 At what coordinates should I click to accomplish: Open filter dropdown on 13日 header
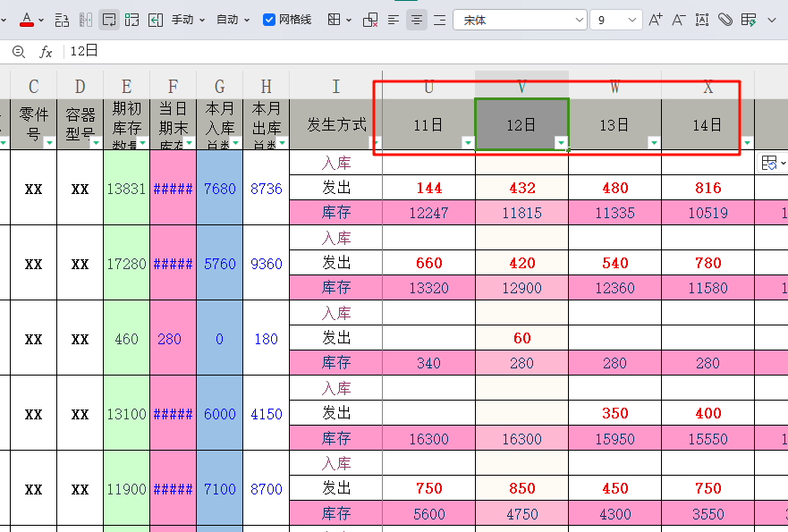(654, 143)
